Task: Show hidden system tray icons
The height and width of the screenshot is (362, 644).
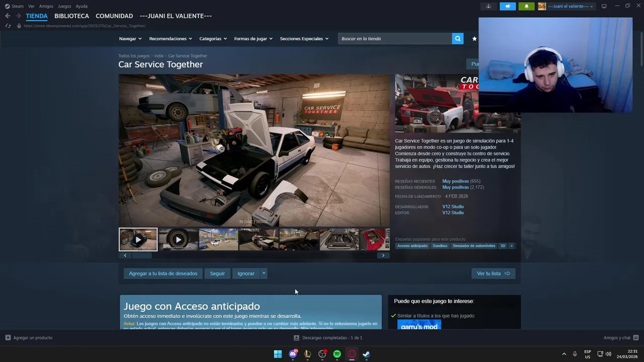Action: coord(564,354)
